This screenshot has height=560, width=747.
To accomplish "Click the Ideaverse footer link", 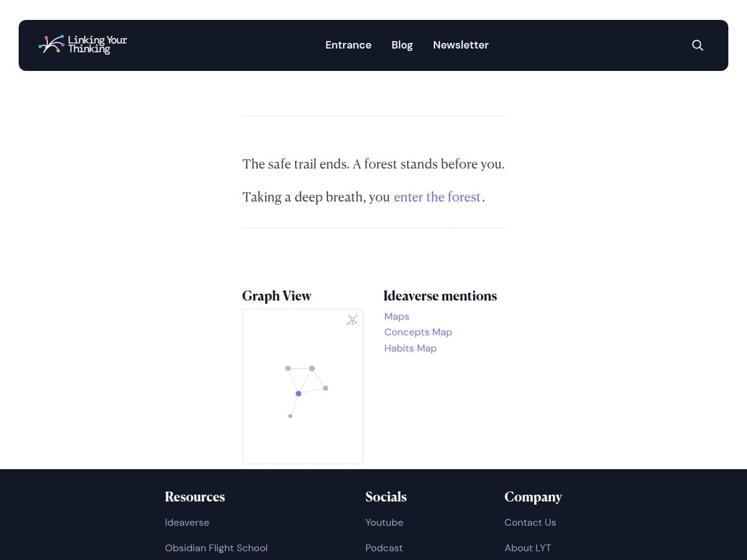I will point(187,523).
